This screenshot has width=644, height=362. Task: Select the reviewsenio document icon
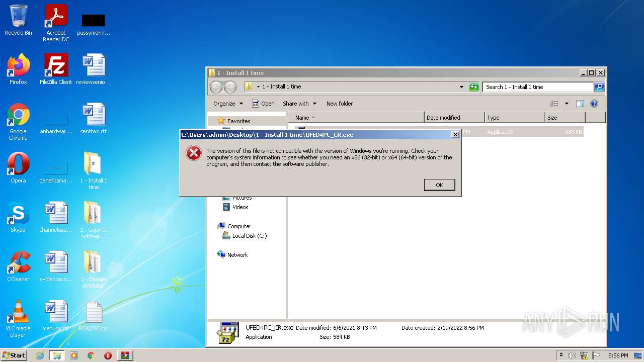(x=94, y=69)
